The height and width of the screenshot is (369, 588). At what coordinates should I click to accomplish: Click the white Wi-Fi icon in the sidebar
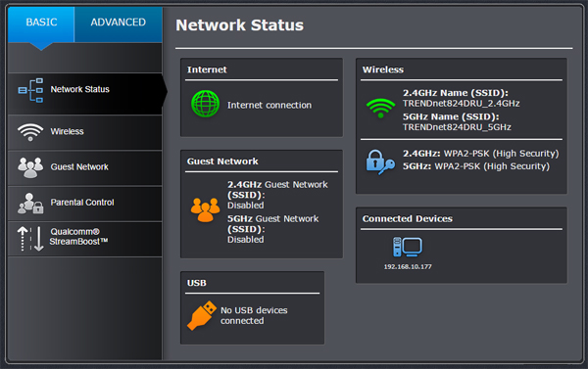click(30, 132)
